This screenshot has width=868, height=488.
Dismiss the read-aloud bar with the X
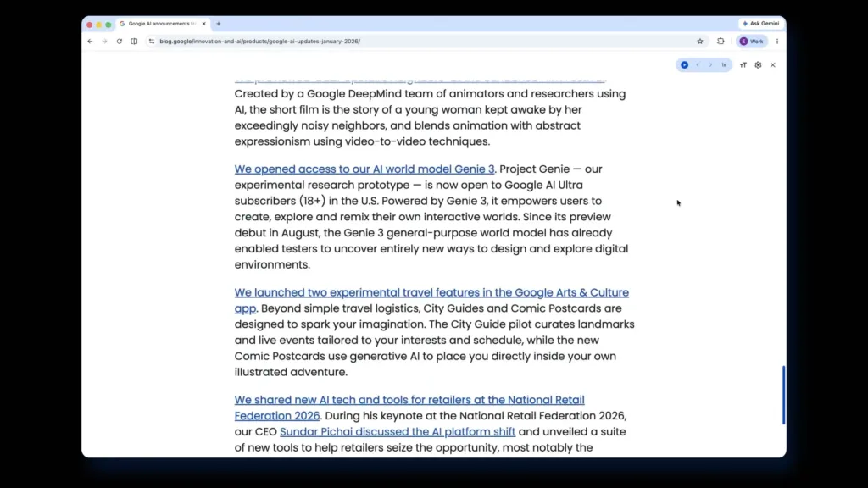tap(772, 64)
